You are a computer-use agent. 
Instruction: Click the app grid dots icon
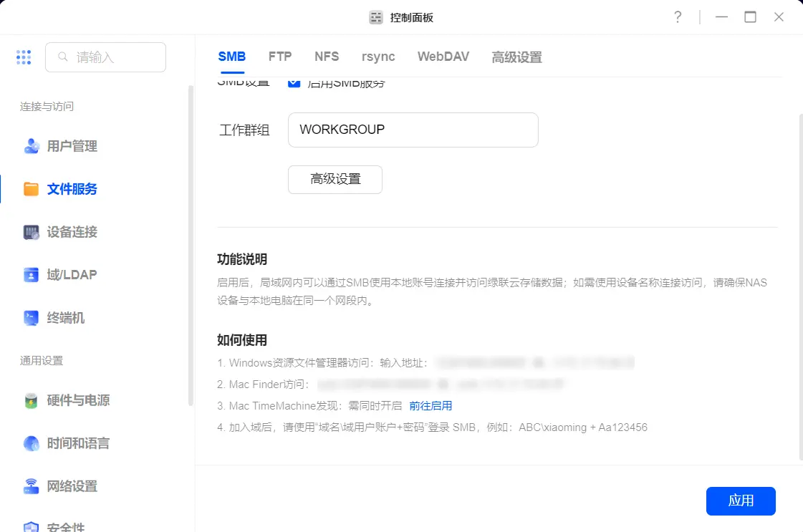[24, 57]
